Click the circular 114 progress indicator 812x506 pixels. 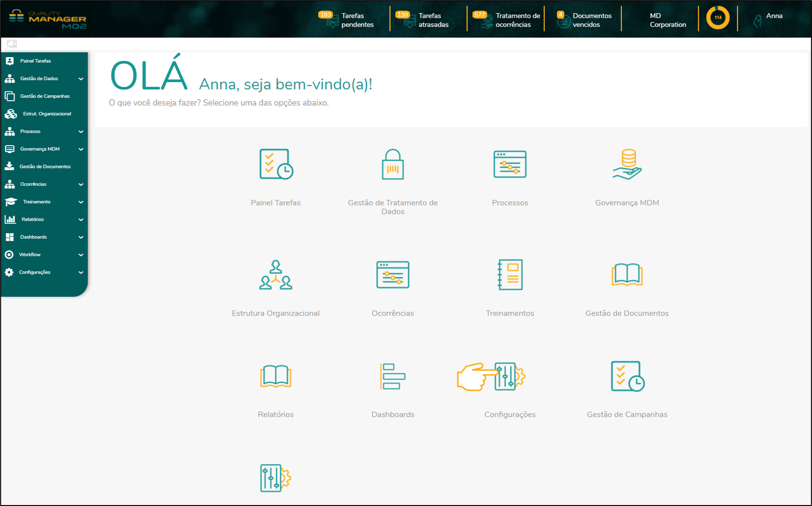[717, 18]
